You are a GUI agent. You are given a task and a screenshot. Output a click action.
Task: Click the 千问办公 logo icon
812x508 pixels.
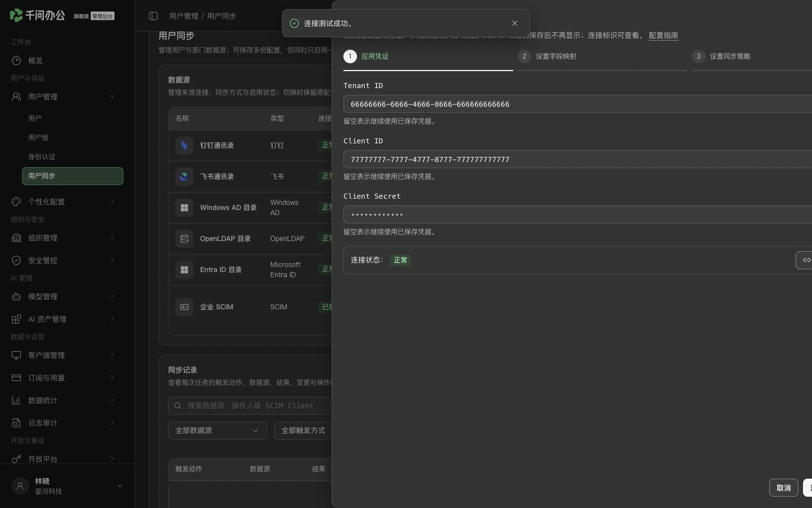click(x=16, y=15)
